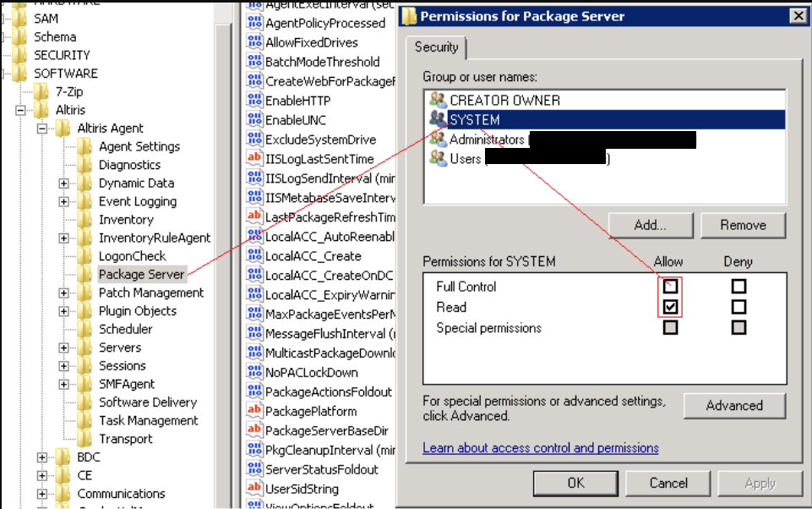Click the Scheduler folder icon
Screen dimensions: 812x509
[85, 329]
